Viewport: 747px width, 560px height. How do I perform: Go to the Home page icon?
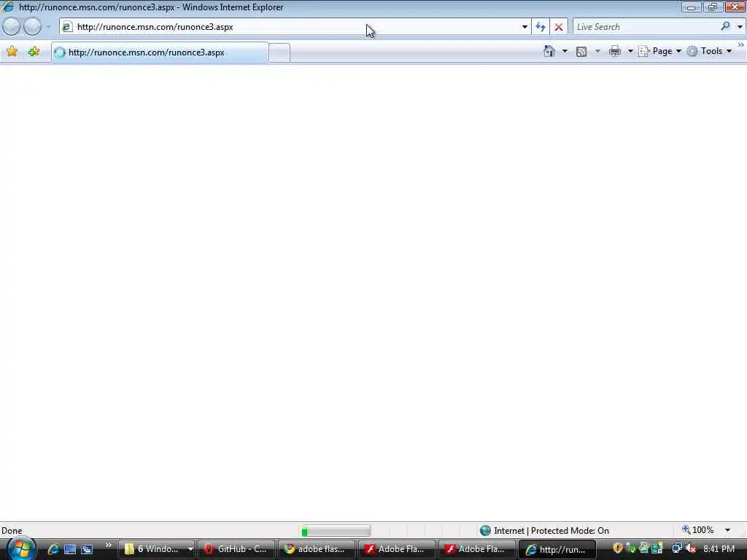549,51
